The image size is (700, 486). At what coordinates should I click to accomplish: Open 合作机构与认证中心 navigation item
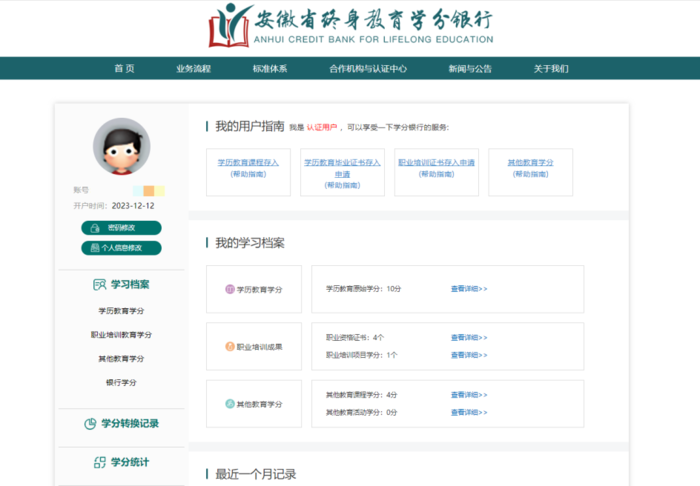click(368, 69)
